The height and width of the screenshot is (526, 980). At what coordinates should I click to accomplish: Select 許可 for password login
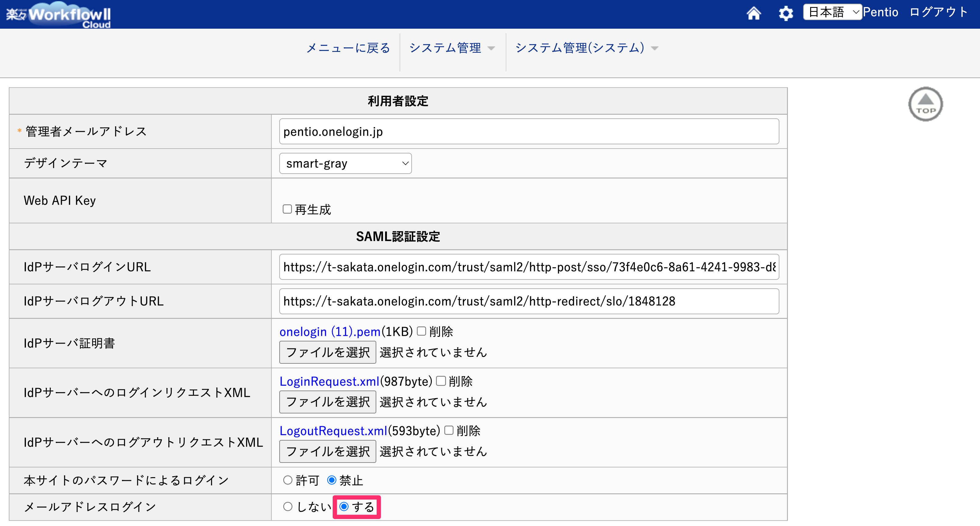pyautogui.click(x=288, y=480)
